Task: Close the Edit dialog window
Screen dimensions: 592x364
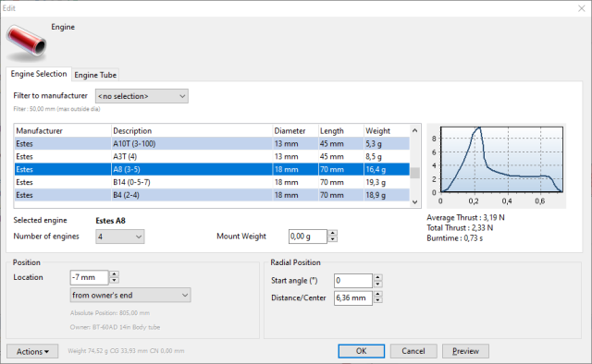Action: pyautogui.click(x=582, y=8)
